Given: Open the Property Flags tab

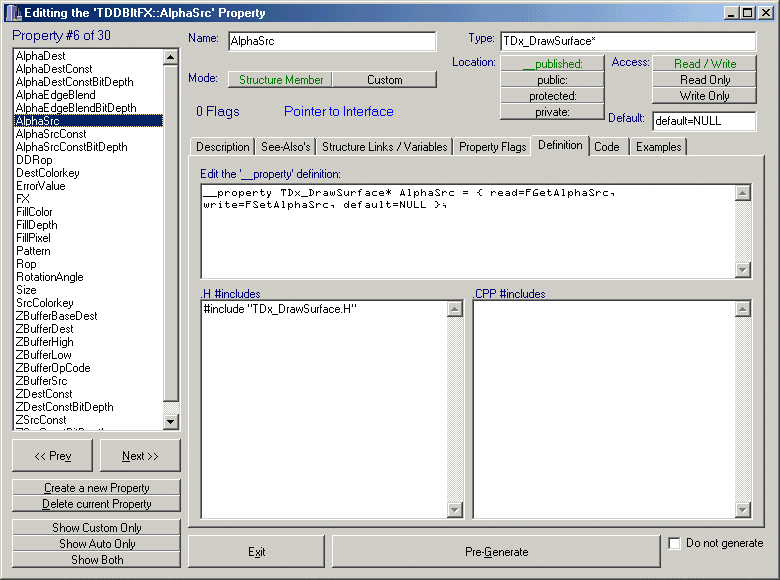Looking at the screenshot, I should (492, 147).
